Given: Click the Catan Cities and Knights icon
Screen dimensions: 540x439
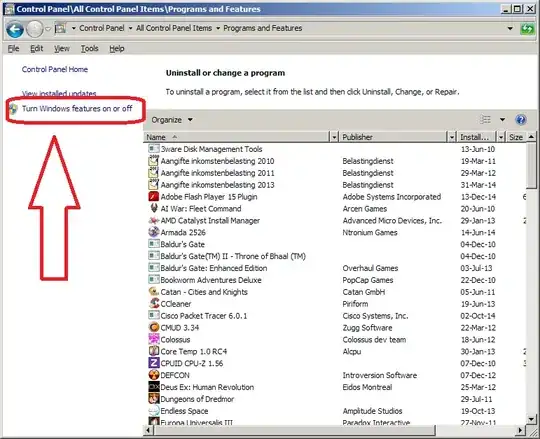Looking at the screenshot, I should 154,292.
